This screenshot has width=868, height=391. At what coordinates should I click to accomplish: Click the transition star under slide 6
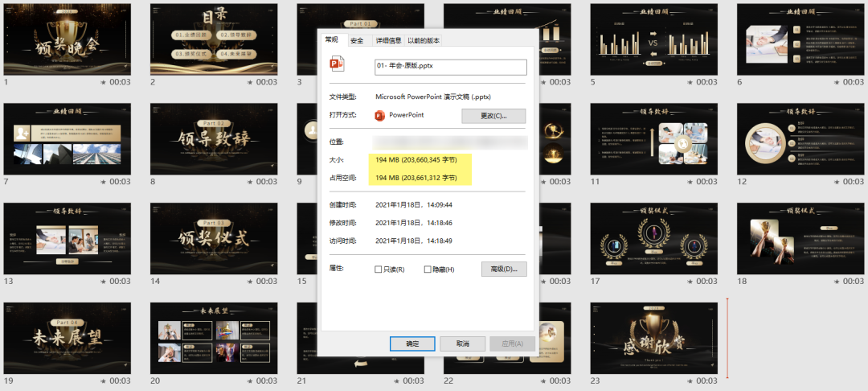[837, 82]
